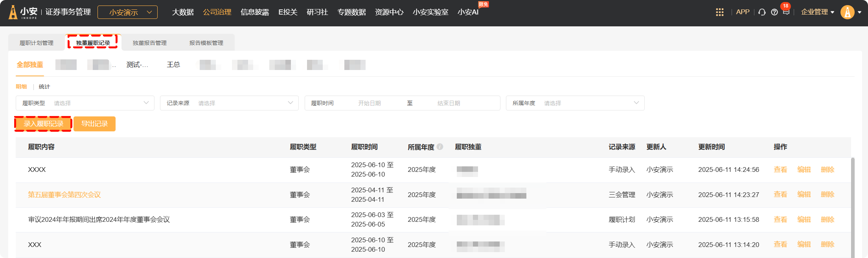The height and width of the screenshot is (258, 868).
Task: Click the user avatar icon
Action: (848, 12)
